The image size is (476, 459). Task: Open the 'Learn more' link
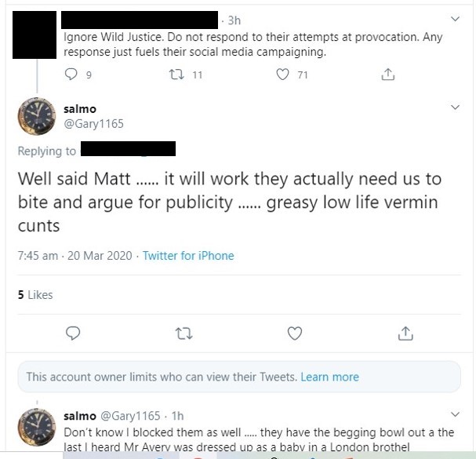coord(329,377)
